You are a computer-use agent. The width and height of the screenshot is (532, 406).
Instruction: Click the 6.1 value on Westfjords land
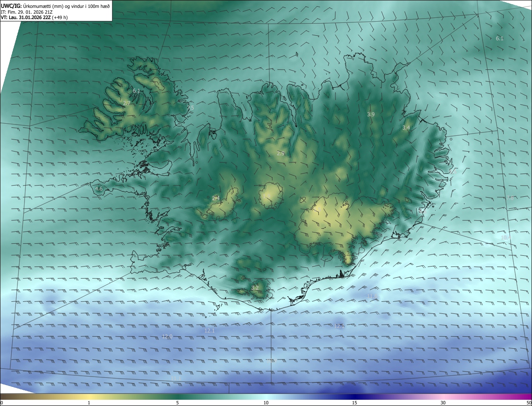point(136,90)
